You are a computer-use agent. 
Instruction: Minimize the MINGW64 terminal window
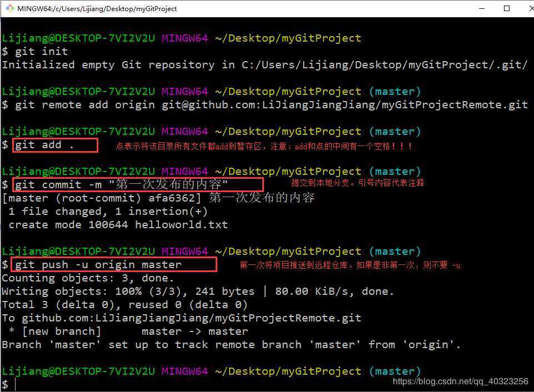482,8
